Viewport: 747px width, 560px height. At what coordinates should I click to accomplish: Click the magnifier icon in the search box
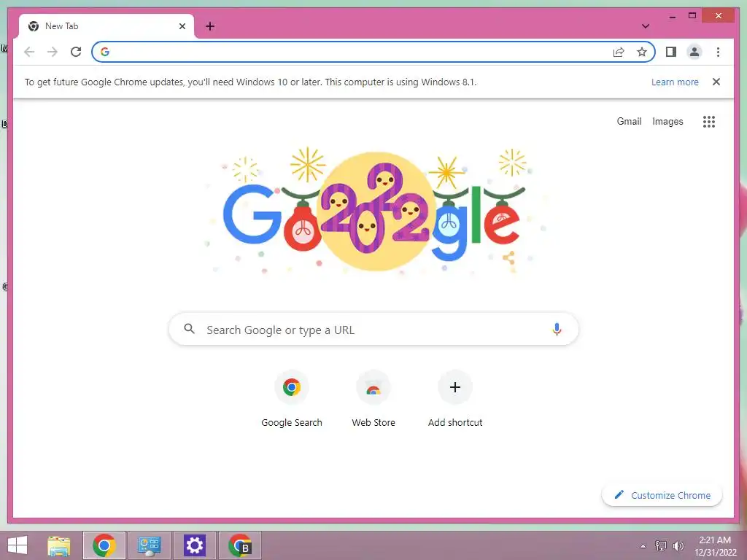pyautogui.click(x=189, y=329)
